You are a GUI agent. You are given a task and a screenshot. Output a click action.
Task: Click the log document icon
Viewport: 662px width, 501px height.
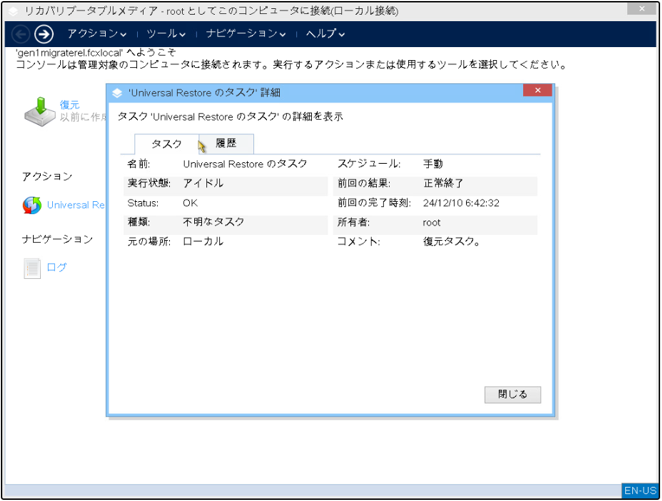coord(32,268)
